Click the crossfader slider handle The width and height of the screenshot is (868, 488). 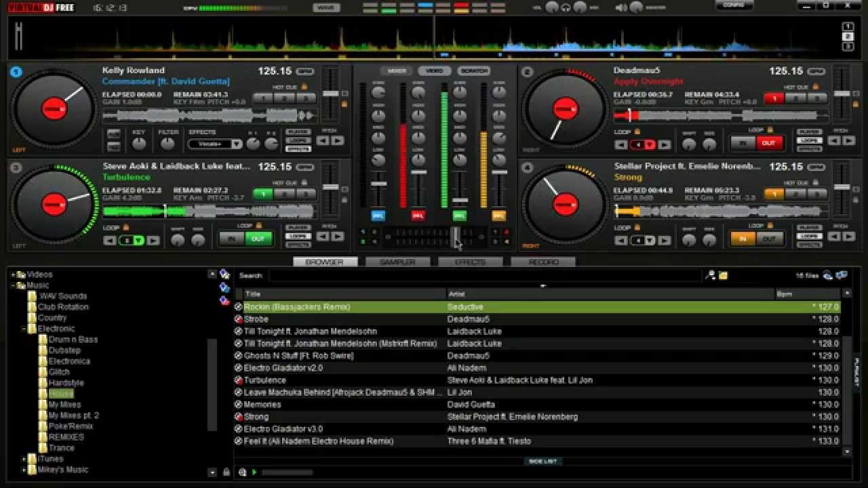(456, 237)
